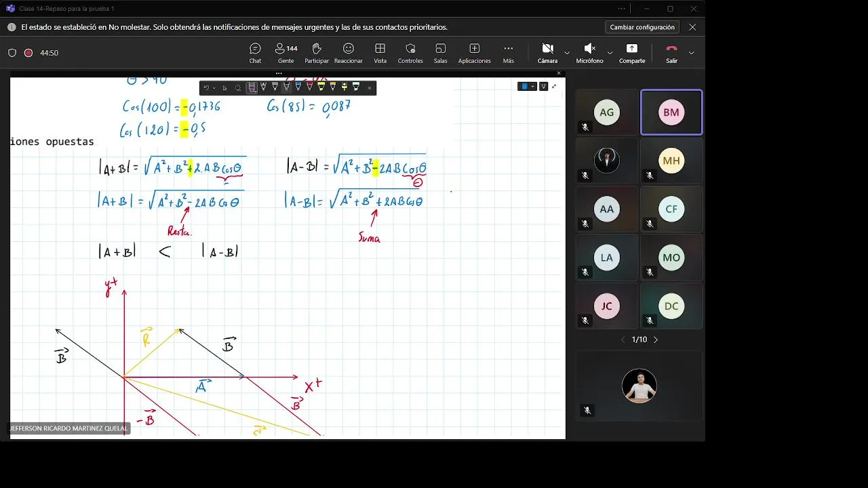Click the Teams app icon in title bar
Screen dimensions: 868x488
point(10,9)
